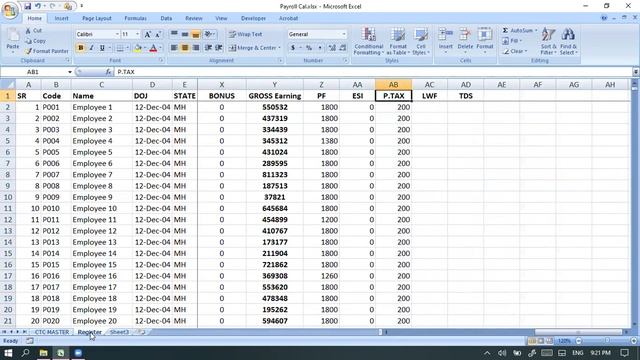Open the Fill menu
This screenshot has width=640, height=360.
(512, 41)
